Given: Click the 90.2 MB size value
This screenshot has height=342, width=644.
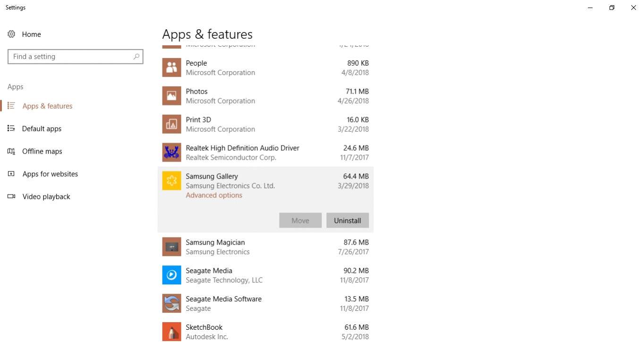Looking at the screenshot, I should pos(356,271).
